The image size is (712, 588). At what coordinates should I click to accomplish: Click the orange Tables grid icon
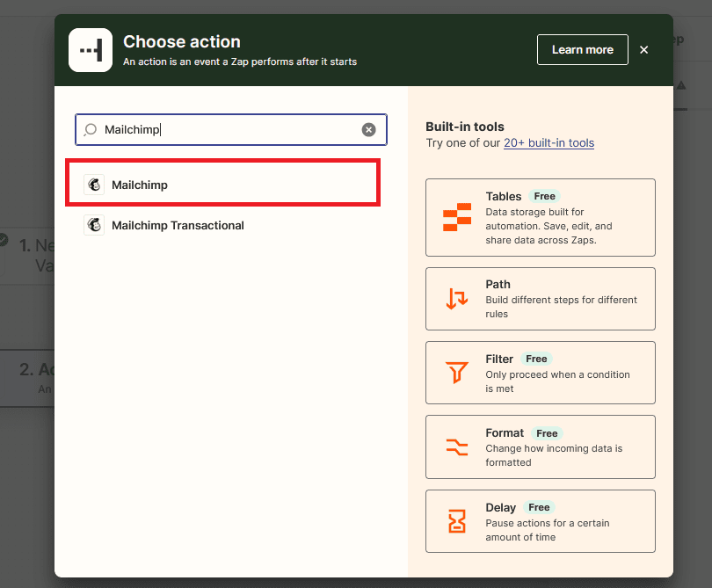457,217
